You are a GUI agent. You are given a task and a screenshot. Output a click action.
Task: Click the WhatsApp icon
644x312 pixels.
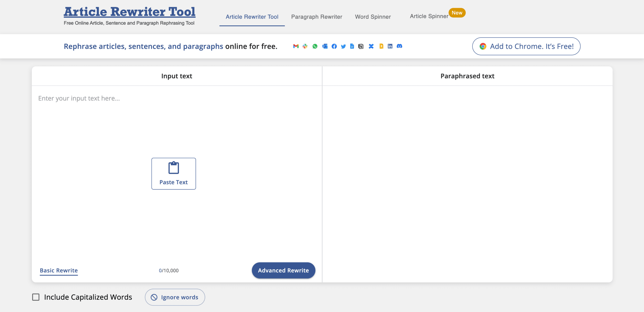[x=315, y=46]
